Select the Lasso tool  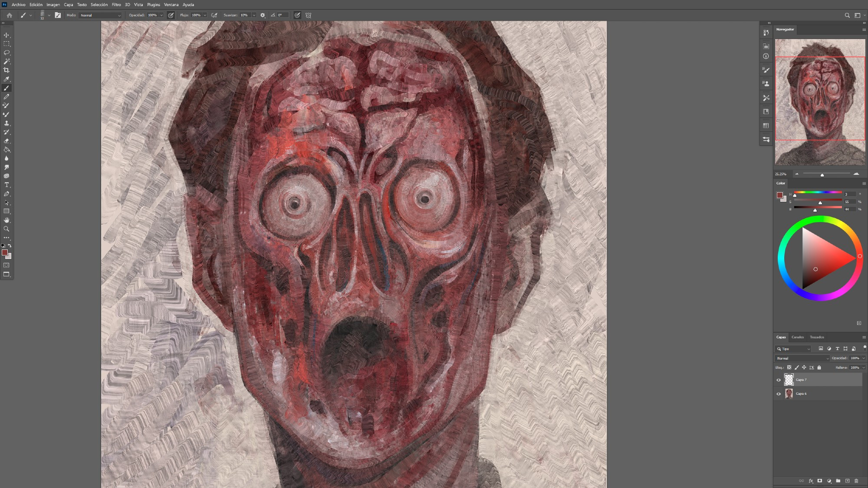[7, 52]
